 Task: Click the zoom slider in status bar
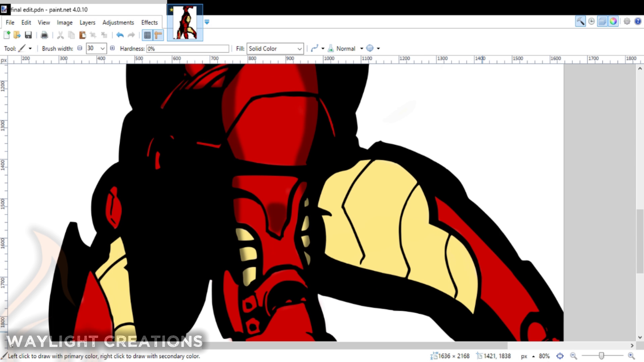[601, 356]
